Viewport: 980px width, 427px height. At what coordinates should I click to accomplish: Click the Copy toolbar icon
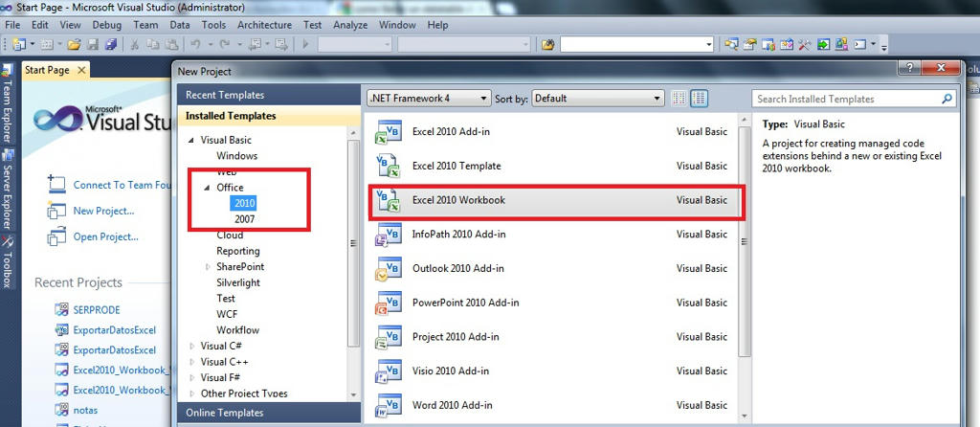[x=152, y=44]
